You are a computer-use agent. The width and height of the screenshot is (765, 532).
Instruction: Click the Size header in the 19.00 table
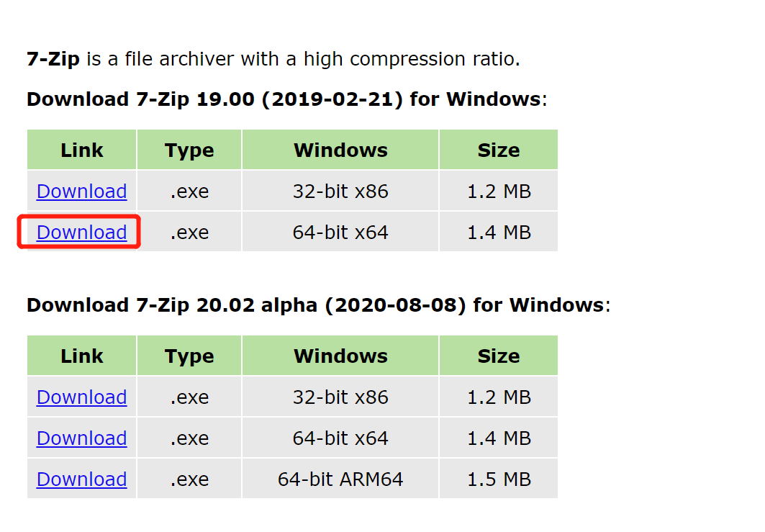[x=498, y=150]
